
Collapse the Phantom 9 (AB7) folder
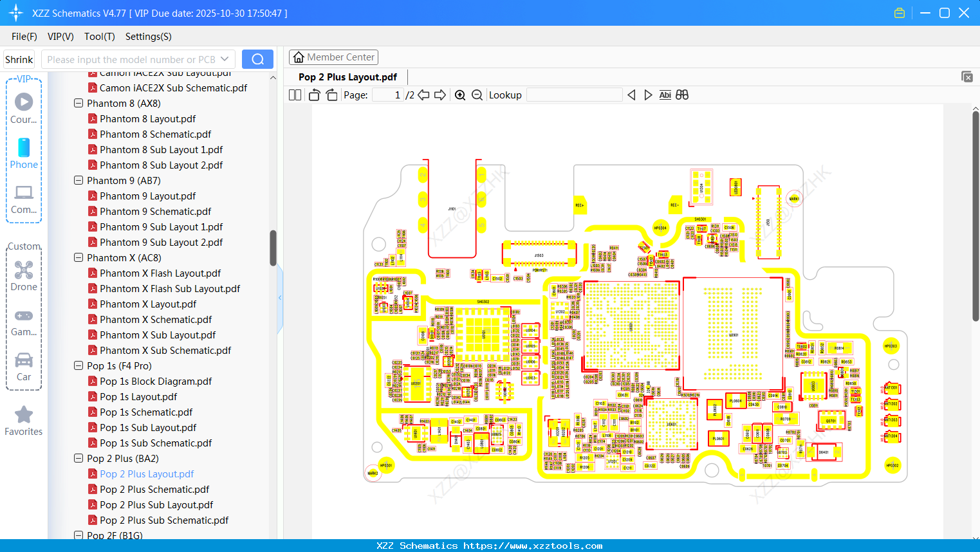click(x=79, y=181)
